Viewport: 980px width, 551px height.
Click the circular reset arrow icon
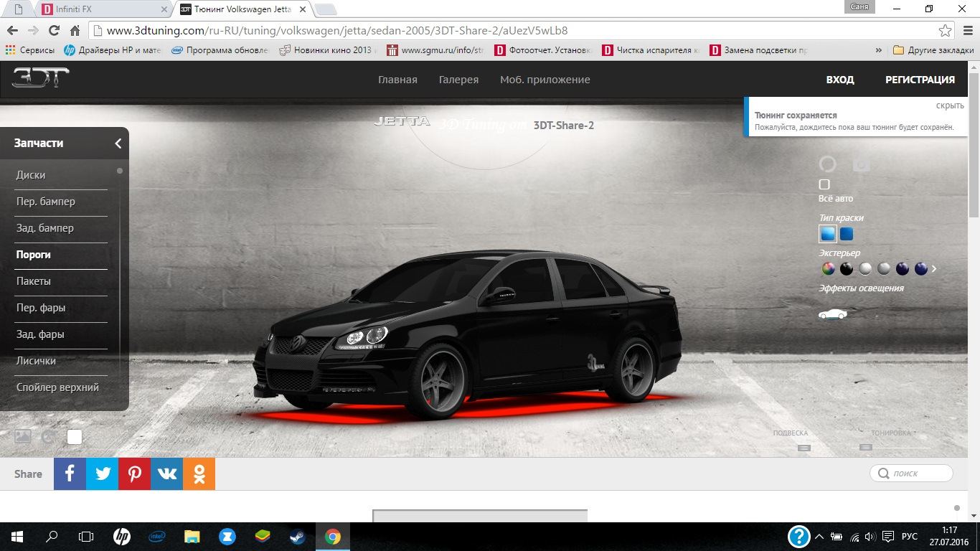pyautogui.click(x=49, y=436)
